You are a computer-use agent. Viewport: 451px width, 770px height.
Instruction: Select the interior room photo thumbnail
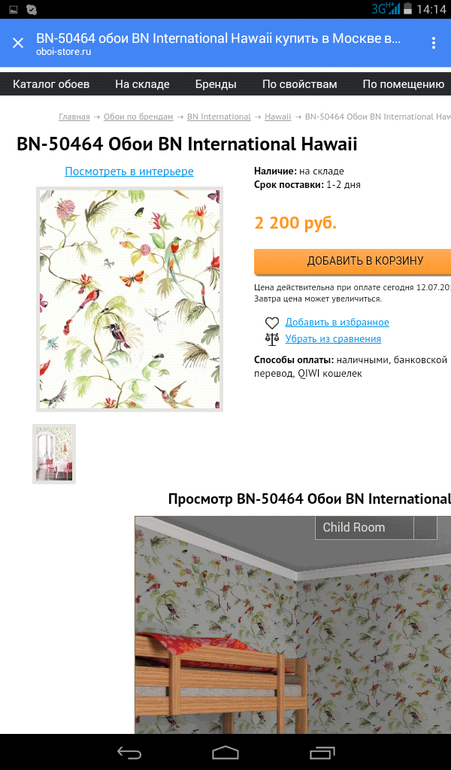click(54, 454)
